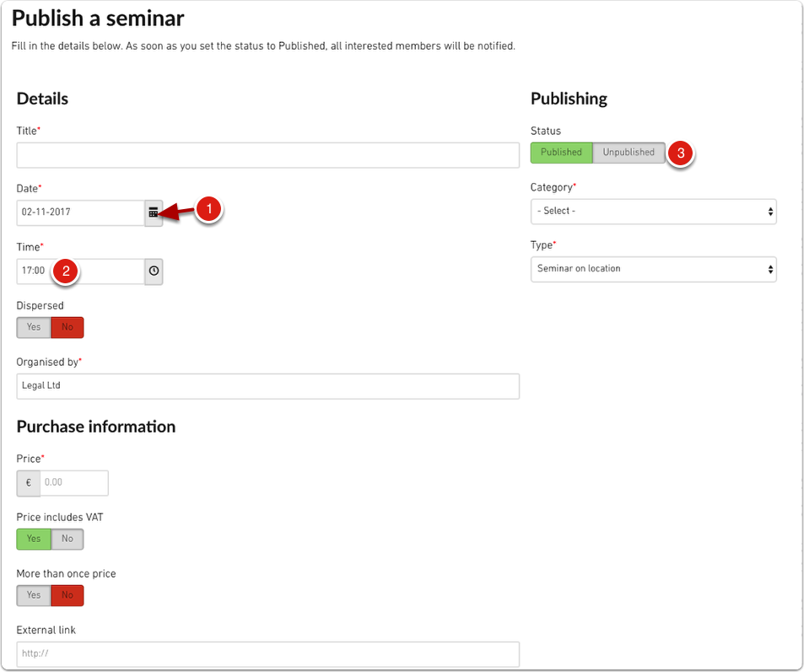Select Yes for Dispersed
804x672 pixels.
tap(34, 327)
